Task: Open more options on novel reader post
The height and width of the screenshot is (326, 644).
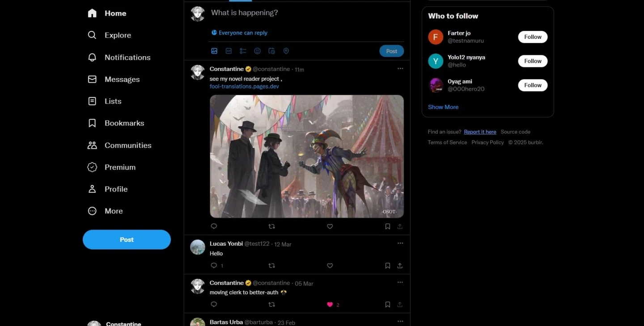Action: coord(400,69)
